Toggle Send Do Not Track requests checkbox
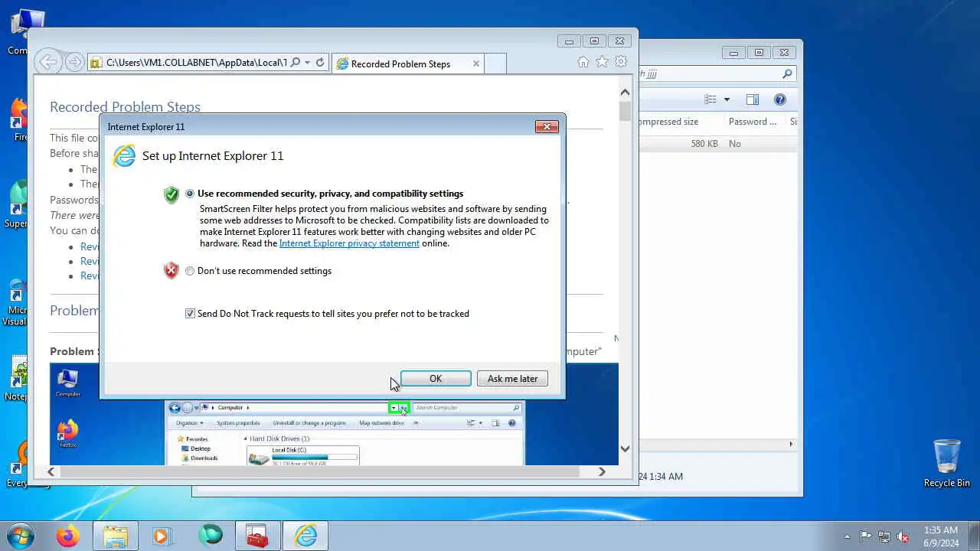The width and height of the screenshot is (980, 551). click(x=190, y=314)
